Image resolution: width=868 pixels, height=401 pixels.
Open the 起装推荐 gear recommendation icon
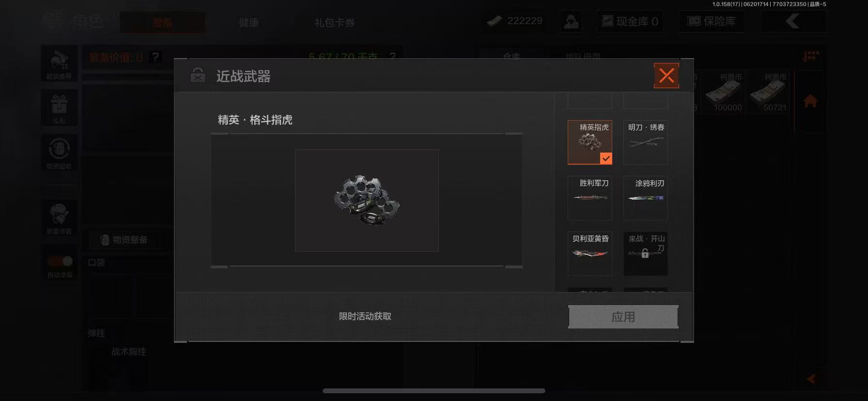point(59,63)
